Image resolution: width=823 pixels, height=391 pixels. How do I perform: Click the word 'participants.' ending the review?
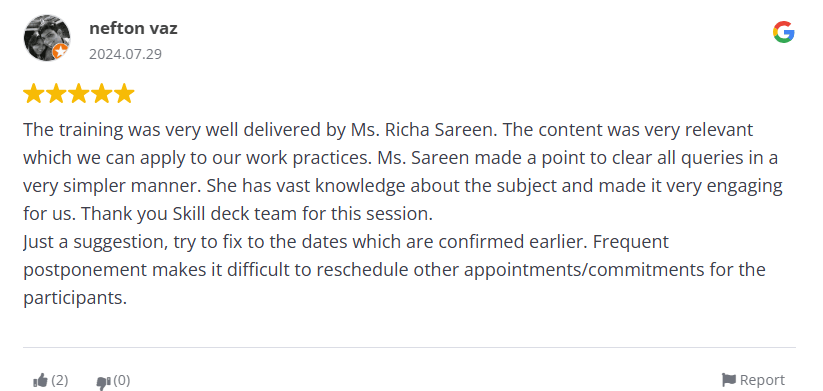point(75,299)
